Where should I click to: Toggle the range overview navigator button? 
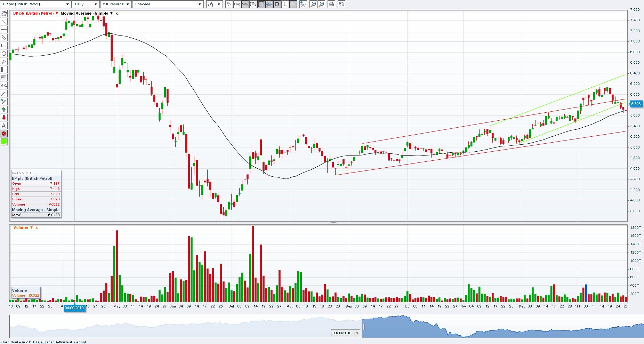click(x=269, y=4)
